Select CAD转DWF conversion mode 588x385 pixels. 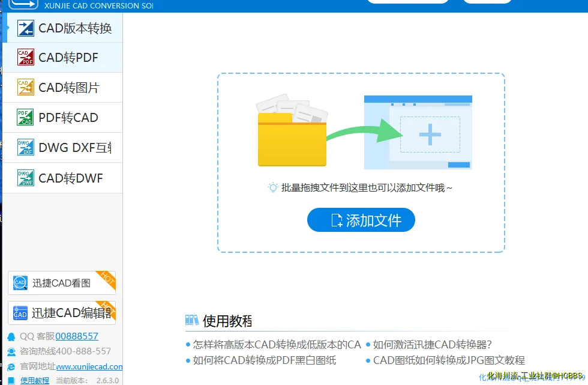pos(62,178)
